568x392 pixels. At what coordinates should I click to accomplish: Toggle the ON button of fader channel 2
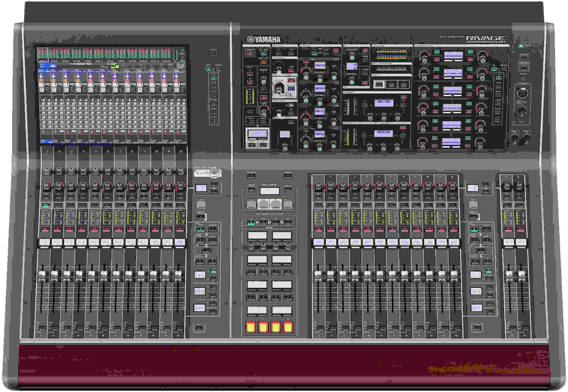pos(58,229)
